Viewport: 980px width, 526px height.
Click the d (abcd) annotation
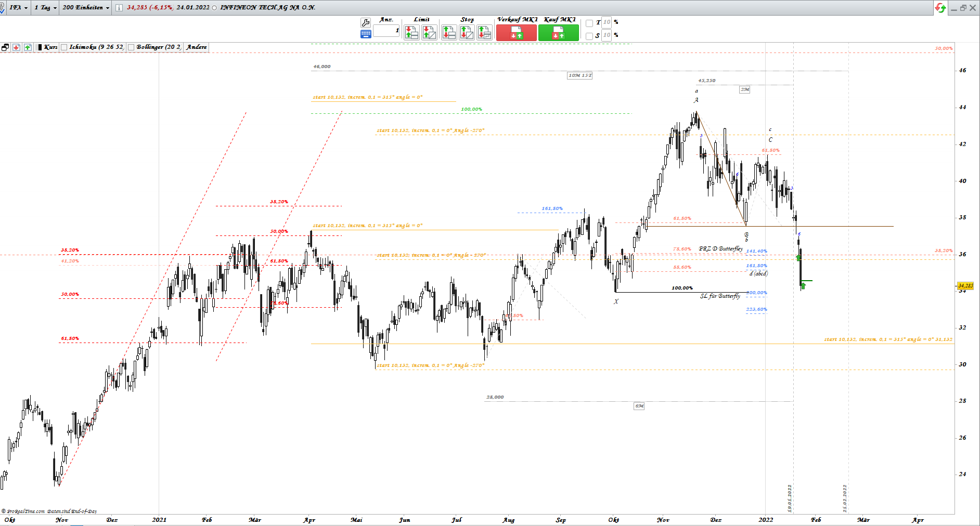[x=758, y=273]
